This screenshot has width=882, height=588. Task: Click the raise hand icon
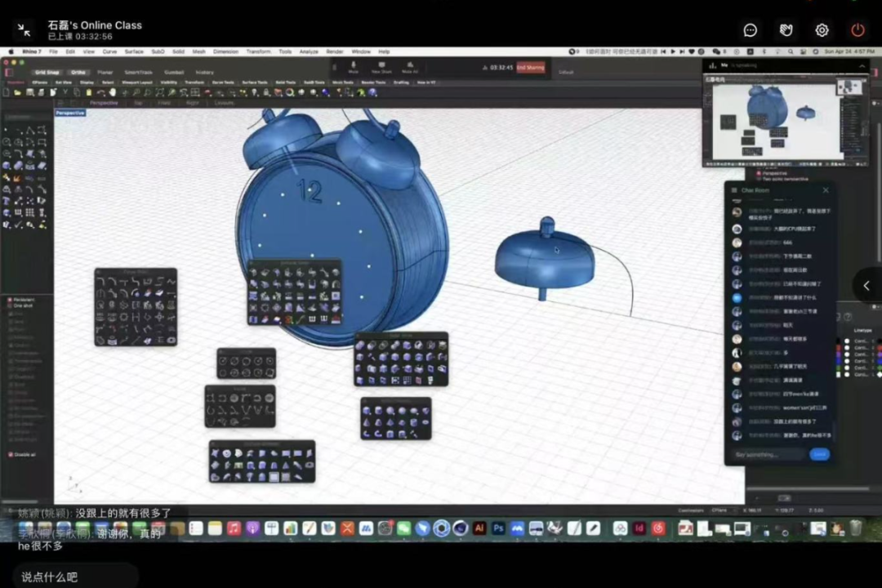pos(786,30)
